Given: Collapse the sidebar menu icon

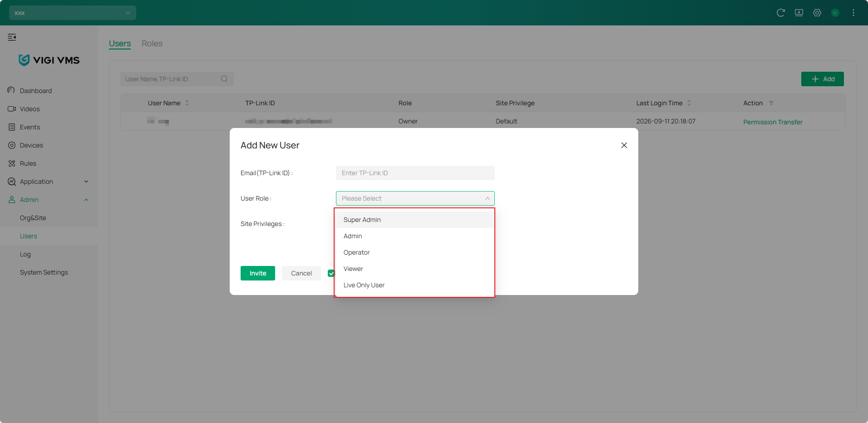Looking at the screenshot, I should tap(12, 37).
